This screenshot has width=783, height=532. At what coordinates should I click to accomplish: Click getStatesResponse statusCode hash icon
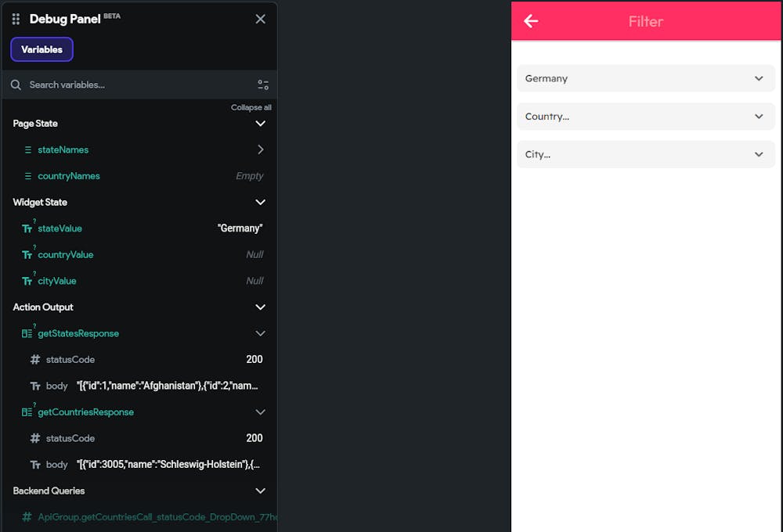[x=35, y=359]
